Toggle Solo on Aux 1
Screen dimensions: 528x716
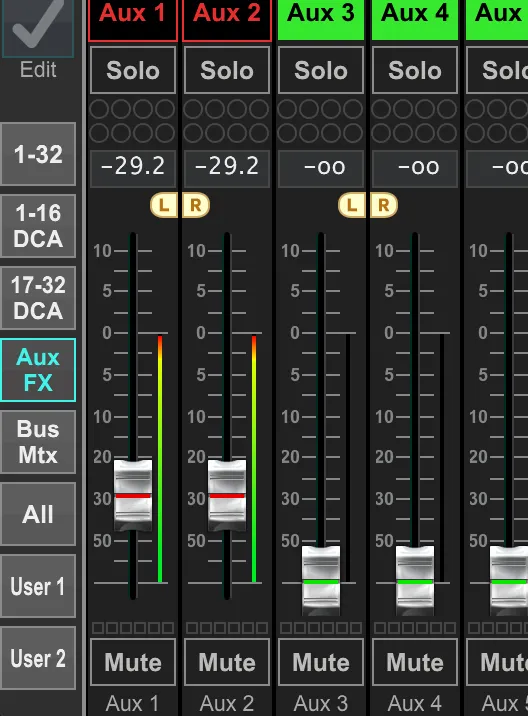click(133, 70)
